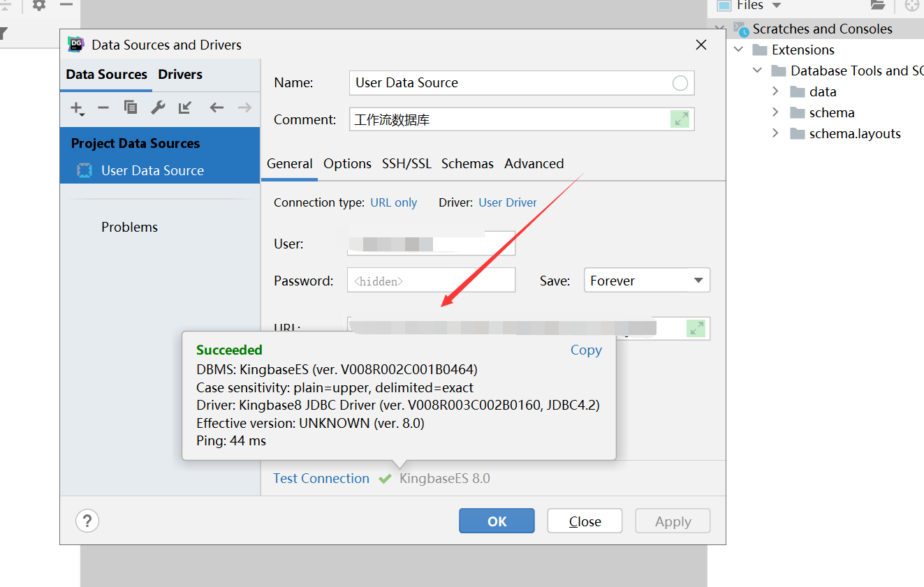
Task: Click the open folder icon in the Files toolbar
Action: point(878,6)
